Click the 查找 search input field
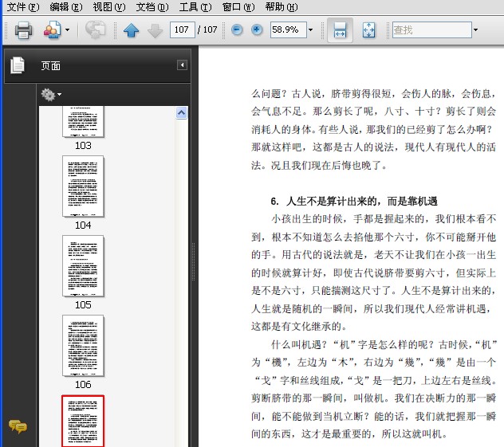 tap(432, 29)
